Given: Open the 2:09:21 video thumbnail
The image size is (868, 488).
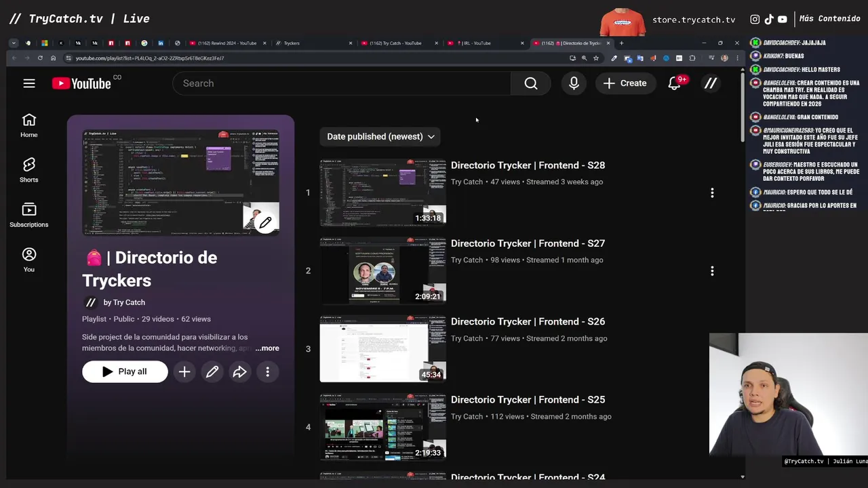Looking at the screenshot, I should 382,270.
